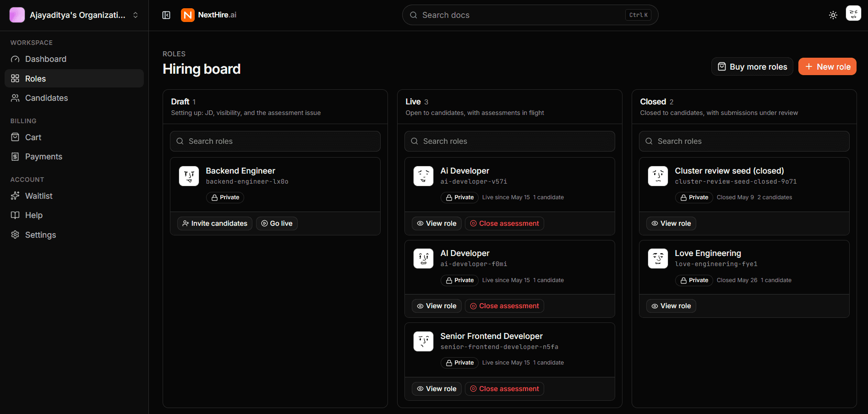This screenshot has height=414, width=868.
Task: Open the organization switcher dropdown
Action: [x=74, y=15]
